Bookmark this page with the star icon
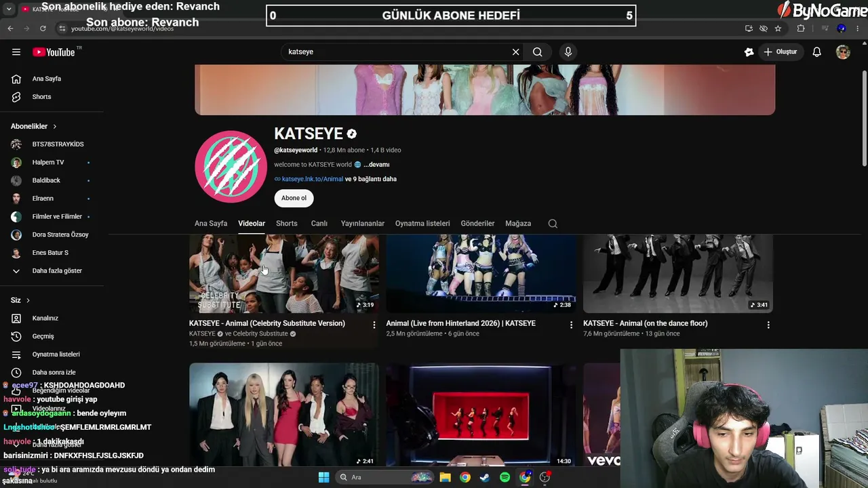868x488 pixels. click(778, 28)
